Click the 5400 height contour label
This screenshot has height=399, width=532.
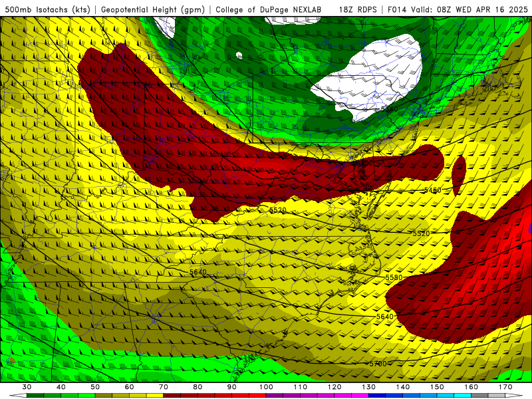tap(362, 163)
